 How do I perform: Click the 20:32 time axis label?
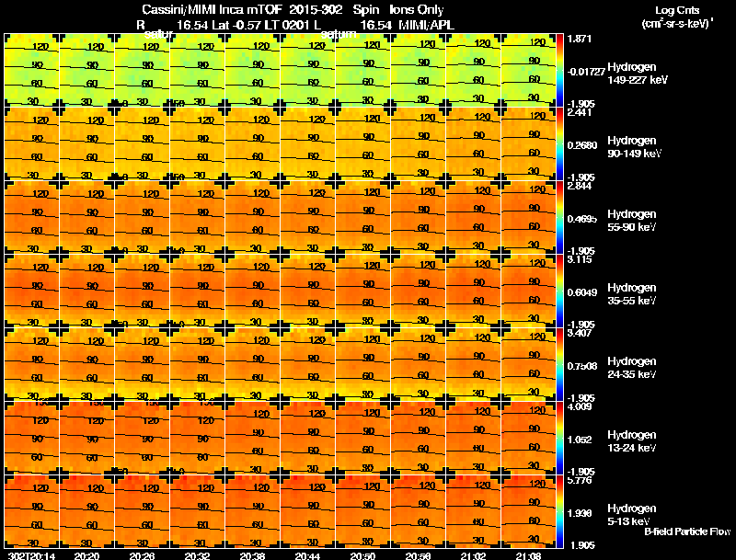197,555
